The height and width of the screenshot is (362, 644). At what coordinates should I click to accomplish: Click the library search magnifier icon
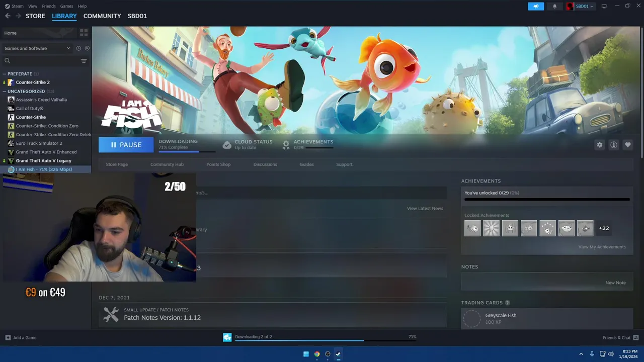point(7,61)
